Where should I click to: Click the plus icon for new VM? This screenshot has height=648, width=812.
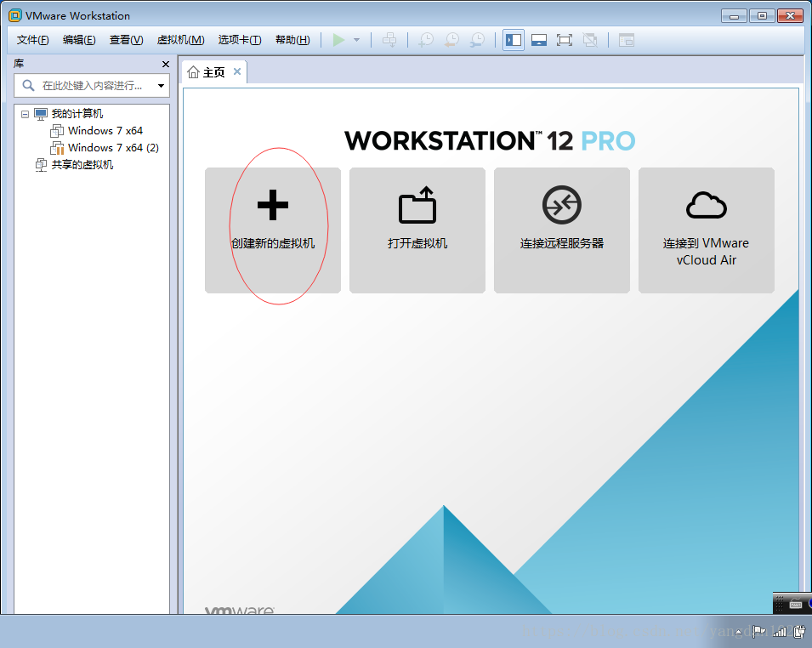(x=273, y=205)
